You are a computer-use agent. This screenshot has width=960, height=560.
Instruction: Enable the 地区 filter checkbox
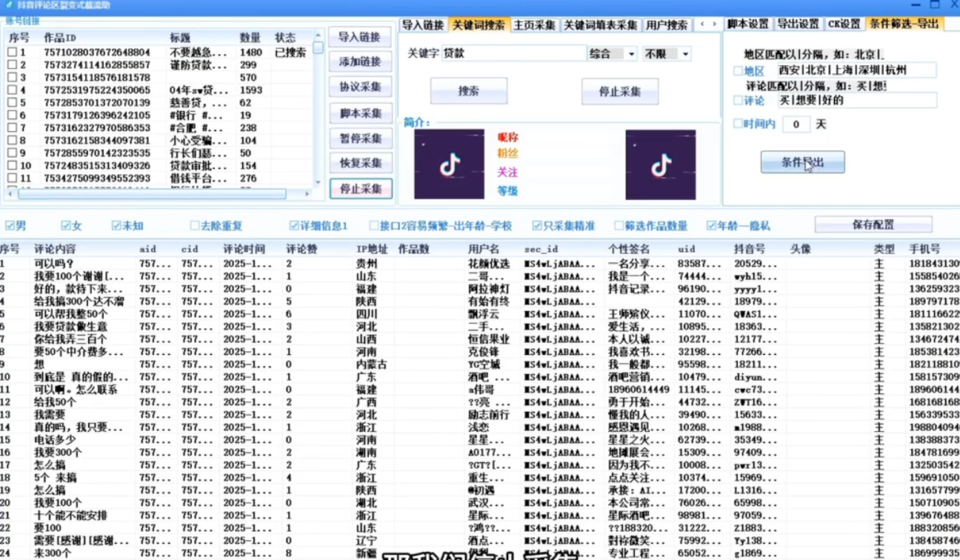point(738,71)
